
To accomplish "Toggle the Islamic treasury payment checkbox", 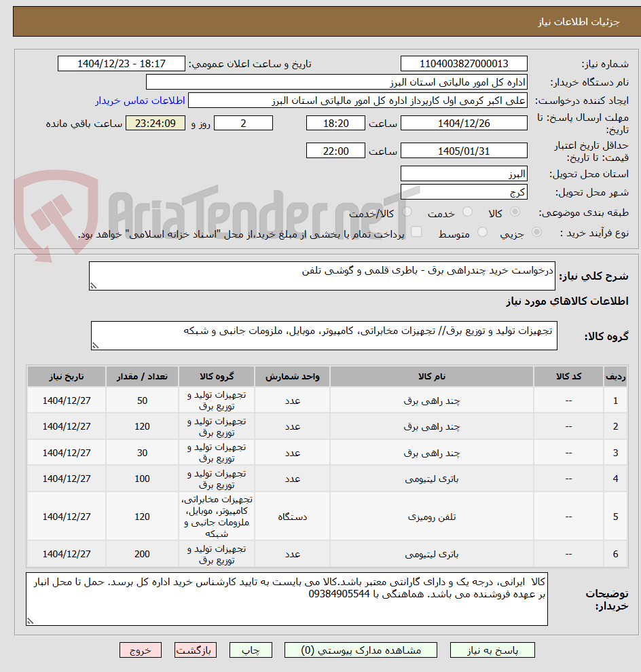I will click(416, 232).
